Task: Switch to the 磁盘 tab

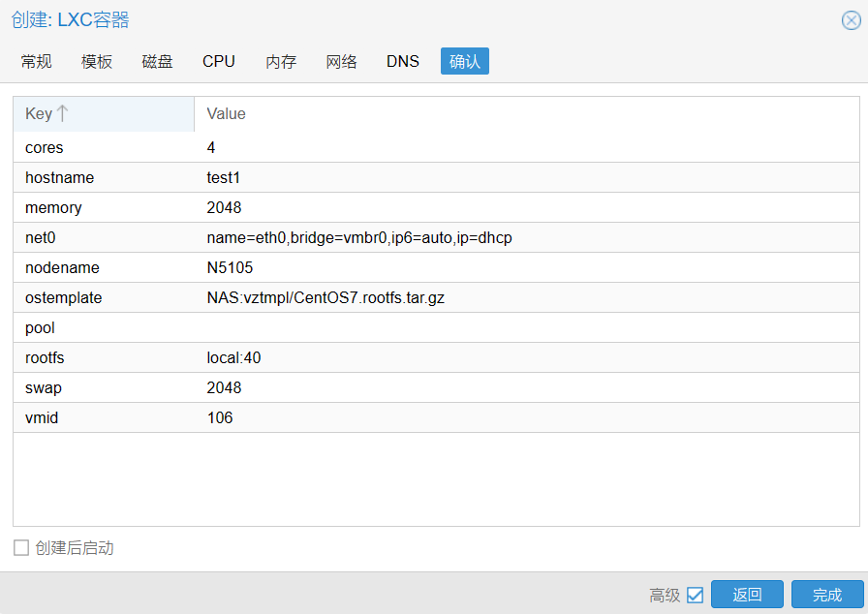Action: click(x=157, y=61)
